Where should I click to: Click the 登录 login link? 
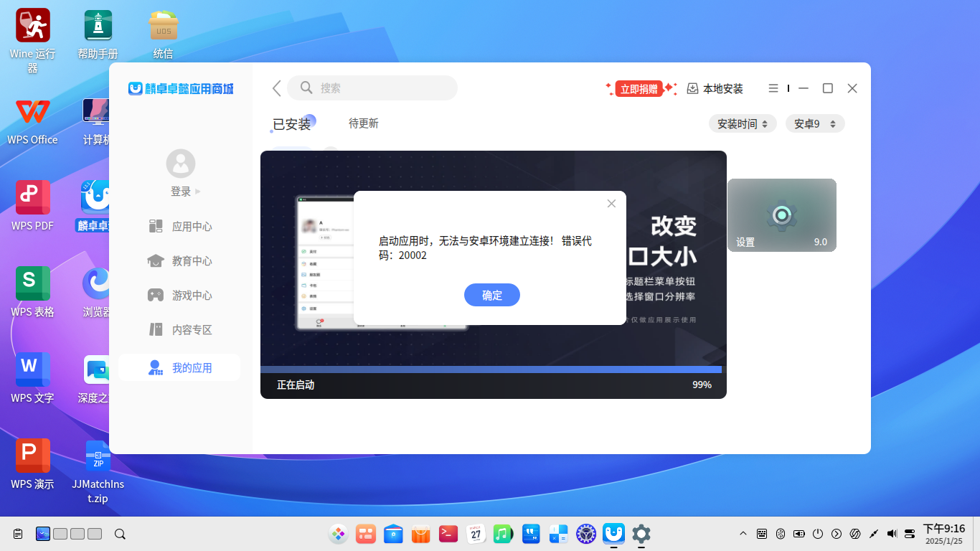point(181,192)
